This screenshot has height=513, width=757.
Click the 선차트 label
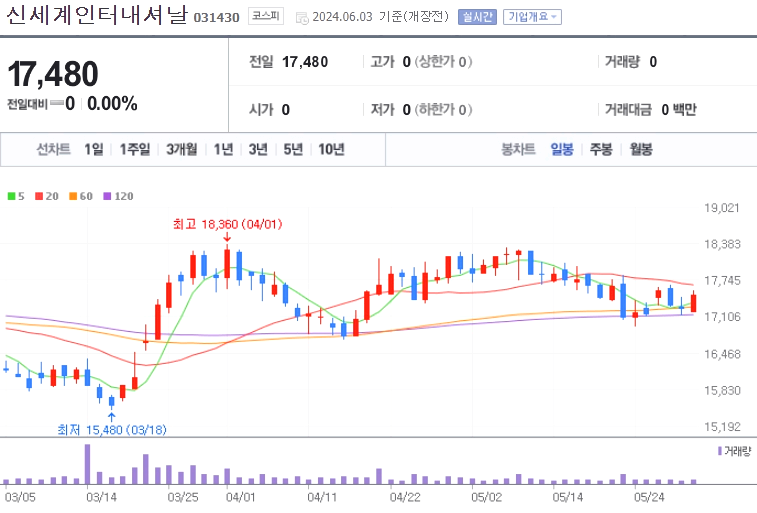click(x=54, y=150)
